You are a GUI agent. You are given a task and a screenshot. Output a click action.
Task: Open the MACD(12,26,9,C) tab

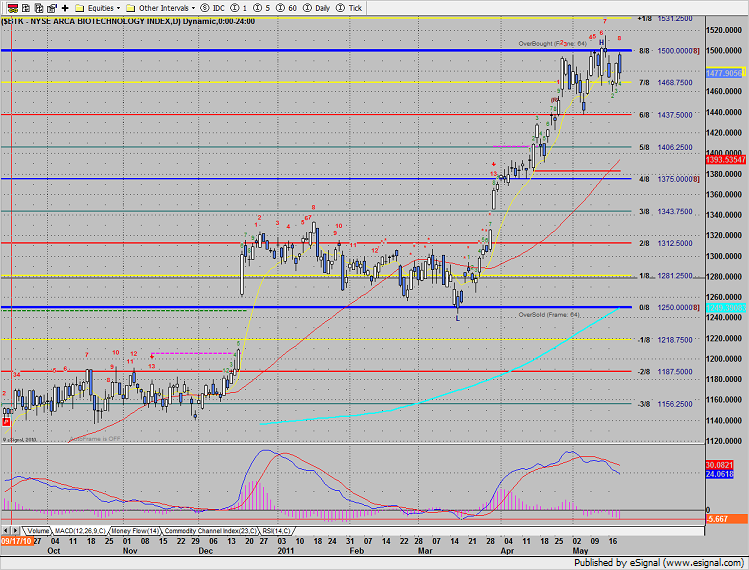click(80, 531)
